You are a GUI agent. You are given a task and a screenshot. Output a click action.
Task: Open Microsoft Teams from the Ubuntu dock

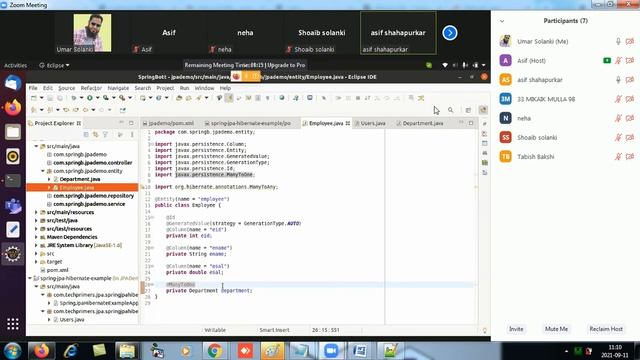(13, 205)
